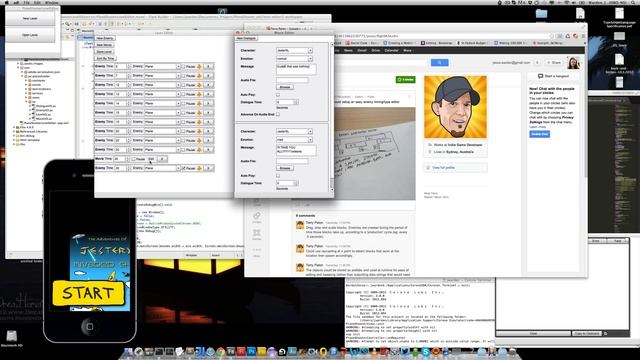Open Enemy type dropdown in first row

tap(162, 66)
